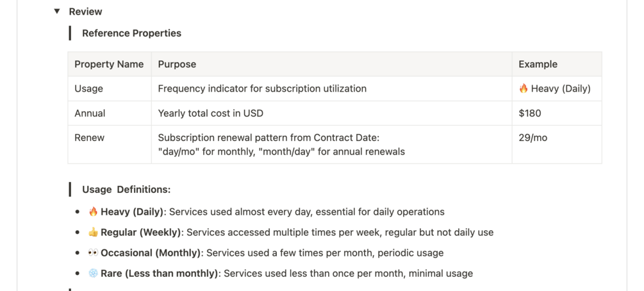The image size is (644, 291).
Task: Click the snowflake emoji before Rare
Action: pos(93,273)
